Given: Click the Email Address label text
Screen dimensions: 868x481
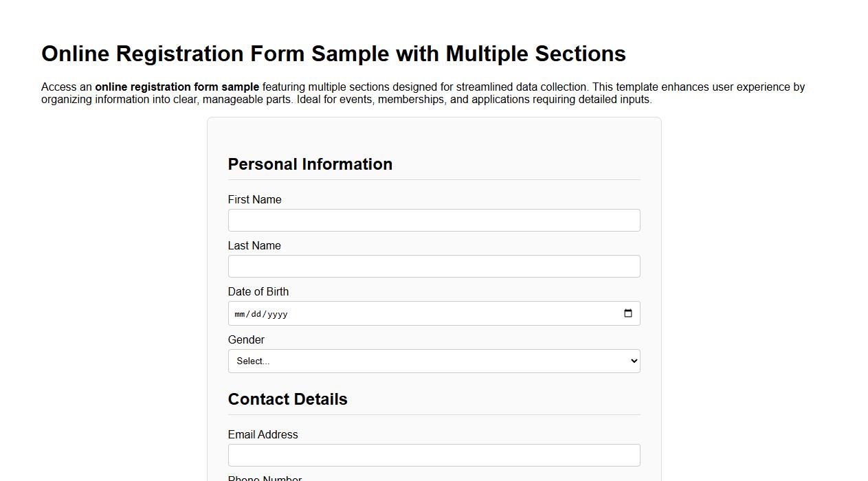Looking at the screenshot, I should [x=263, y=434].
